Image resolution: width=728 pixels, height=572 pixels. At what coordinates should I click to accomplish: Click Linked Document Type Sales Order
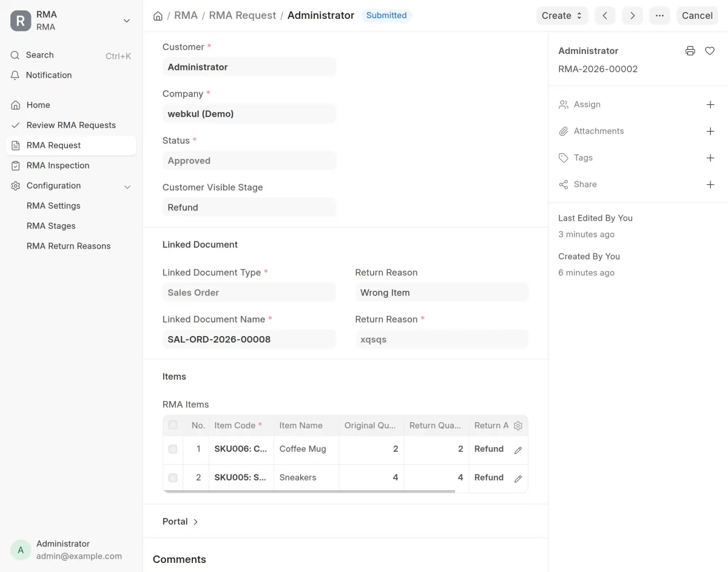coord(249,292)
